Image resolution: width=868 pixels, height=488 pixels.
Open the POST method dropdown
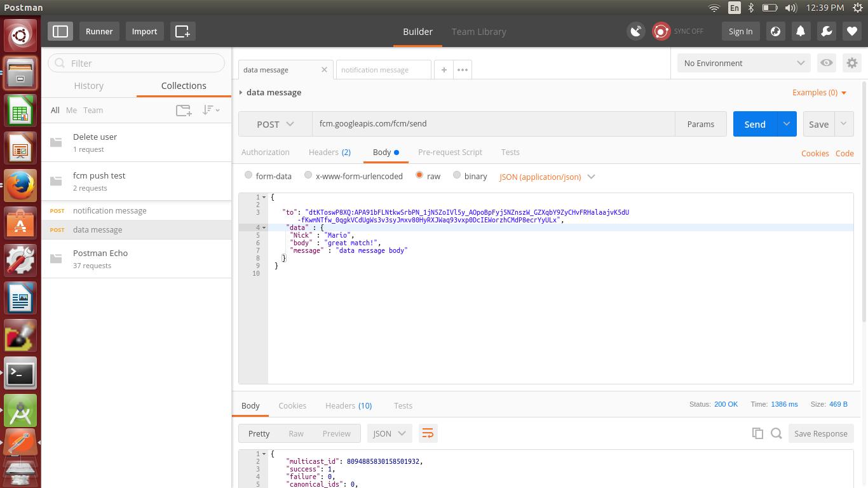[275, 124]
